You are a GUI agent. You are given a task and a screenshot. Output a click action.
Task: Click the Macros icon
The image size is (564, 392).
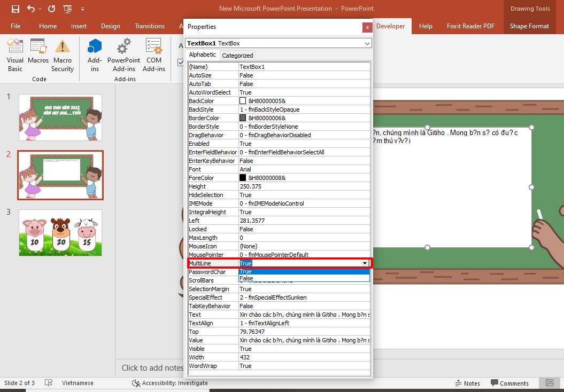click(38, 53)
